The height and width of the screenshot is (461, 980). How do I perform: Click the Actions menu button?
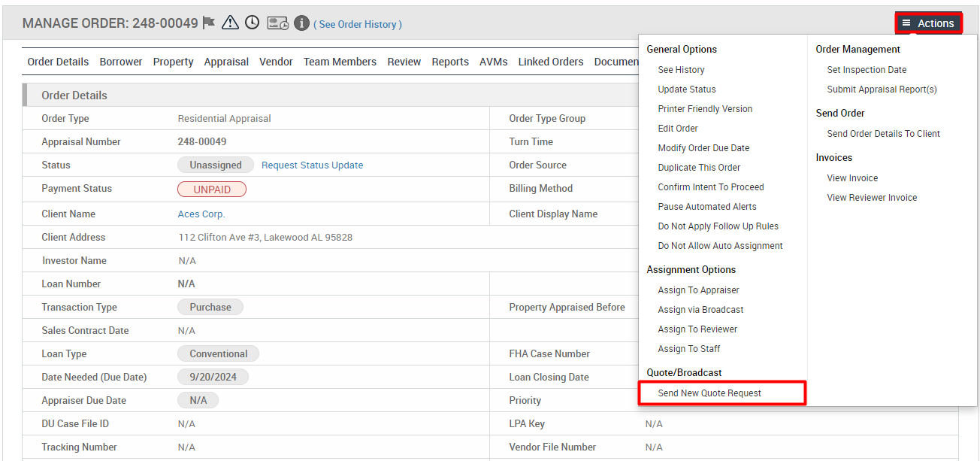tap(928, 23)
